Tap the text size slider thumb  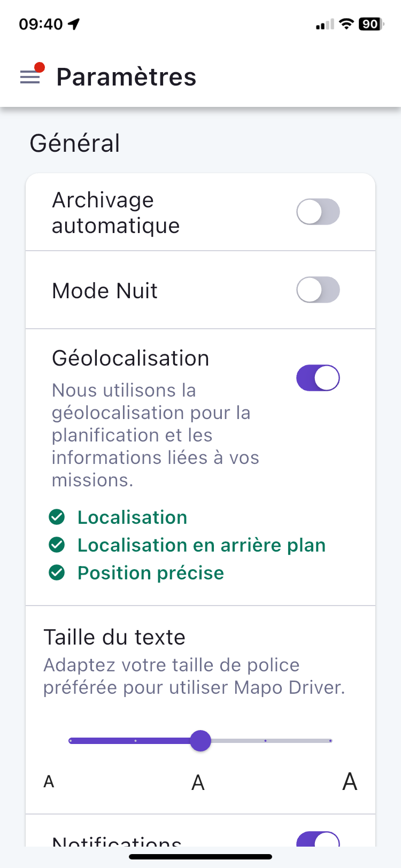coord(200,741)
